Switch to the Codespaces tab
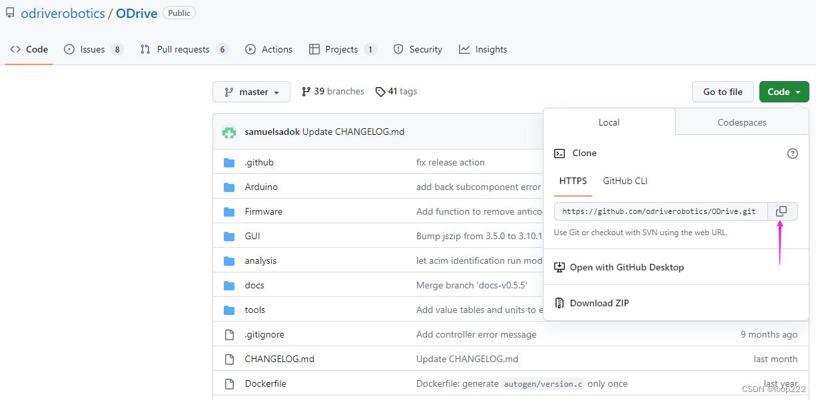Image resolution: width=816 pixels, height=400 pixels. (x=742, y=123)
